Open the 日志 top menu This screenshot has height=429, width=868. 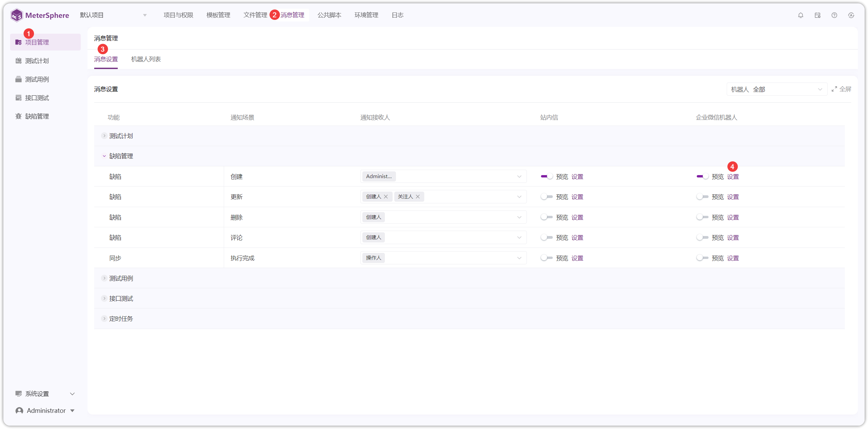coord(398,15)
